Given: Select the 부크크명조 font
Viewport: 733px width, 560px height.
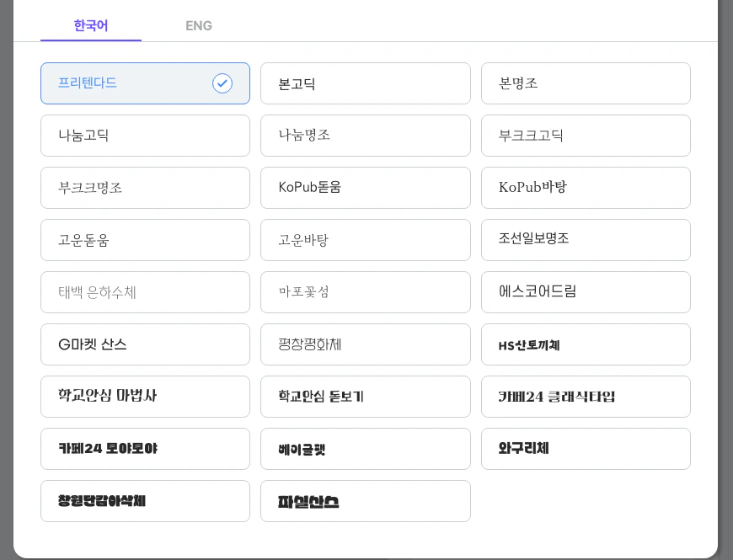Looking at the screenshot, I should (x=146, y=188).
